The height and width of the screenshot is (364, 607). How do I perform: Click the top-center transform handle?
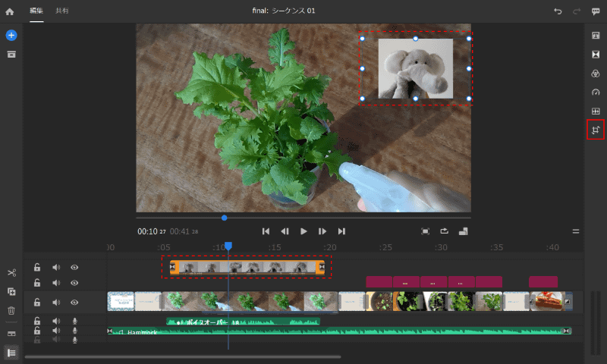(x=415, y=39)
